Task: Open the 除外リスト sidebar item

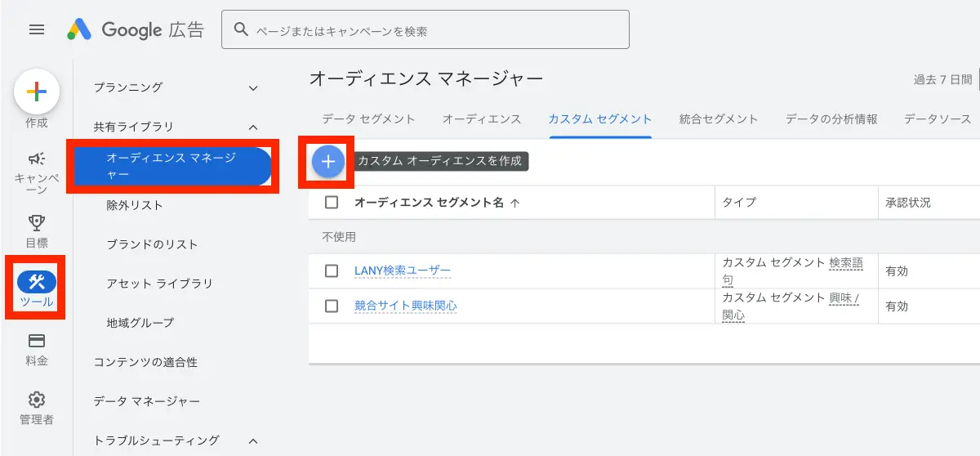Action: pyautogui.click(x=135, y=205)
